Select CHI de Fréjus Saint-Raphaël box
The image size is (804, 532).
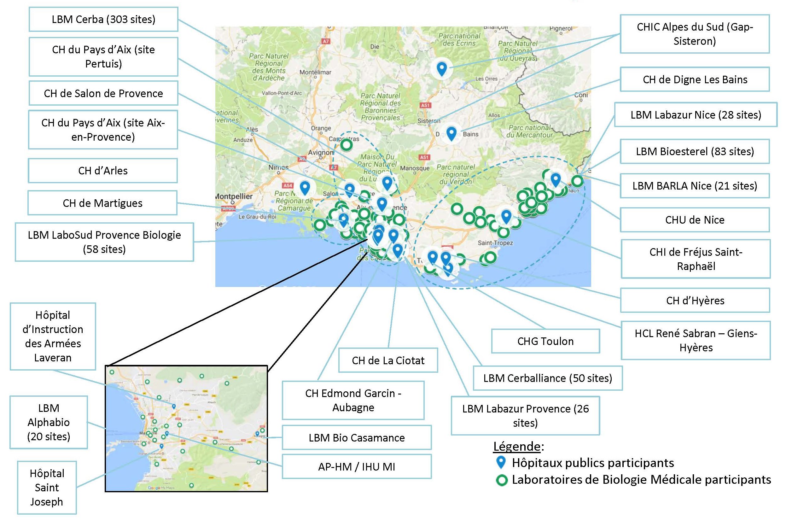(696, 259)
